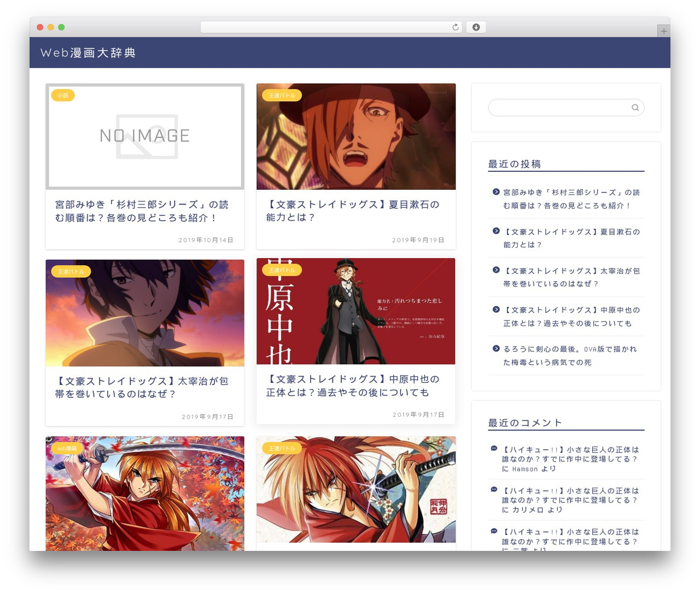Open sidebar recent post 中原中也の正体とは
Viewport: 700px width, 593px height.
(x=571, y=316)
